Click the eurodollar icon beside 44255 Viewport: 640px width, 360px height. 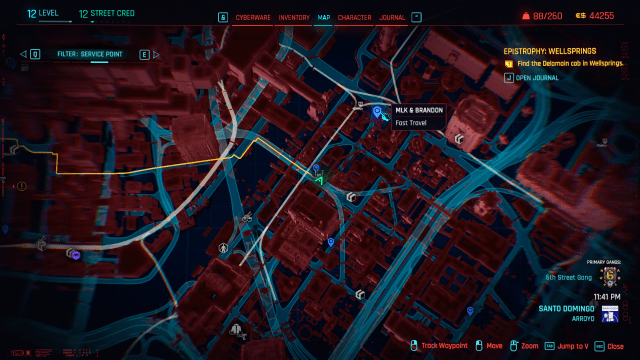click(x=580, y=16)
